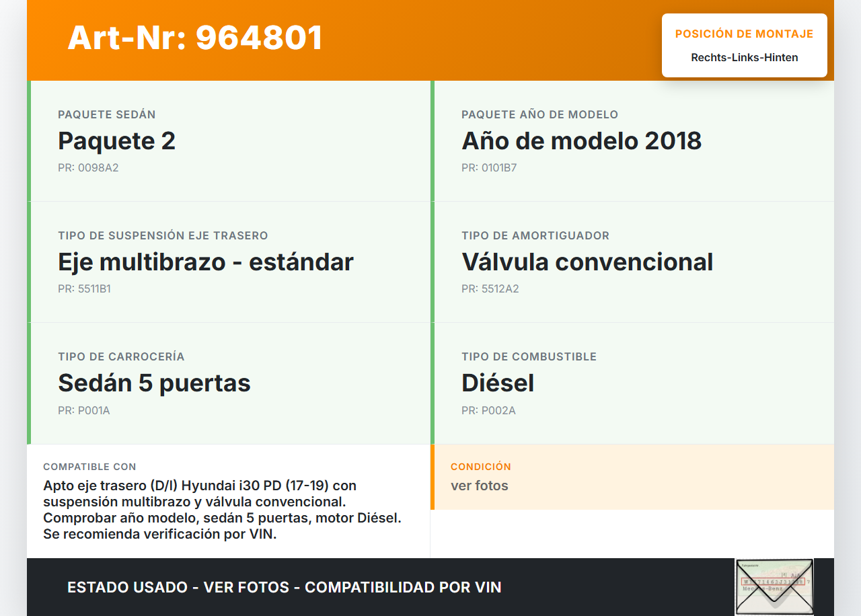Click the Compatible Con heading
Image resolution: width=861 pixels, height=616 pixels.
click(89, 467)
